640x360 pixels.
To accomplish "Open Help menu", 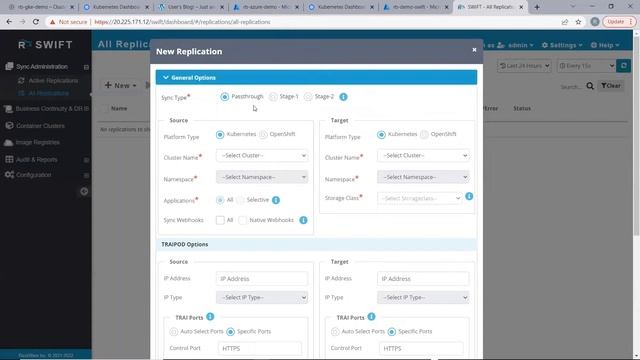I will tap(605, 45).
